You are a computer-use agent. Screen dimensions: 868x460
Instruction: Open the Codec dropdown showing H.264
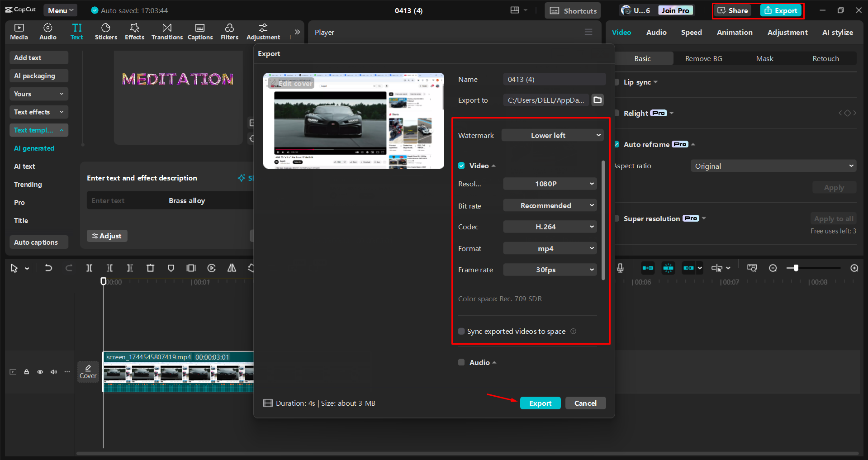550,227
